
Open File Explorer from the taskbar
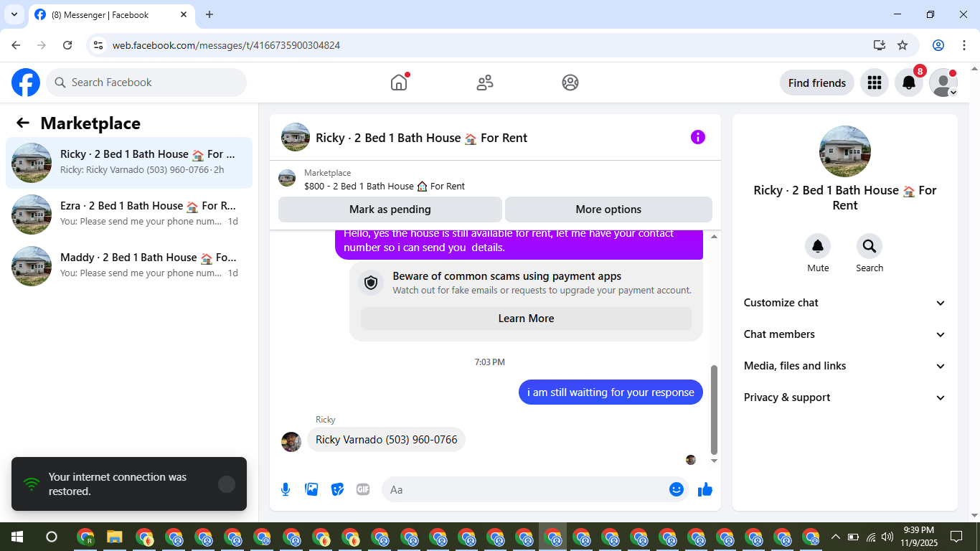(x=115, y=537)
